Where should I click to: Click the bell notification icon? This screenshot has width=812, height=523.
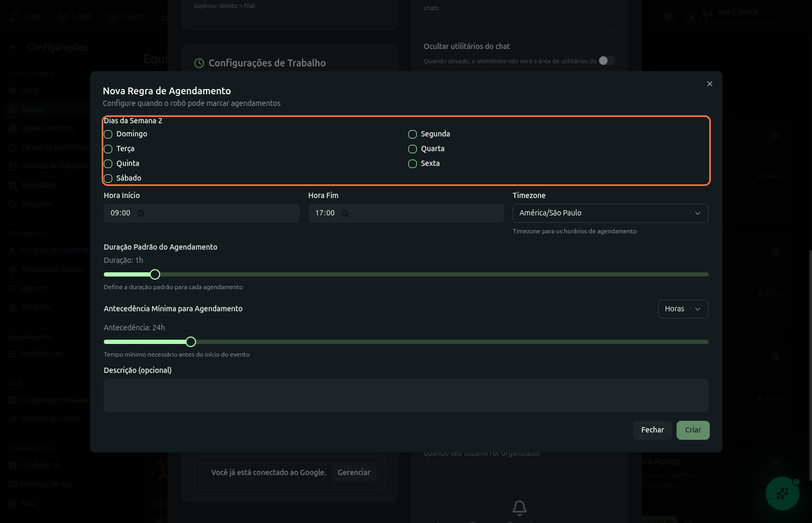519,507
